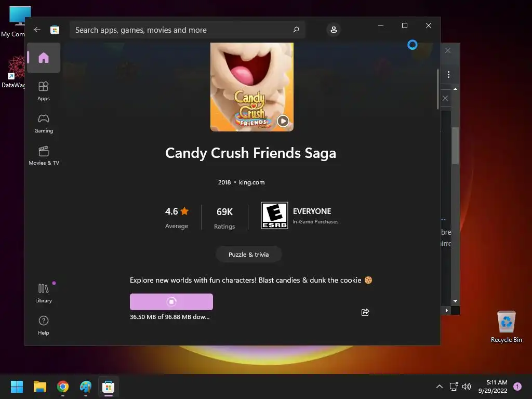Open Google Chrome from the taskbar
Screen dimensions: 532x399
pyautogui.click(x=63, y=387)
